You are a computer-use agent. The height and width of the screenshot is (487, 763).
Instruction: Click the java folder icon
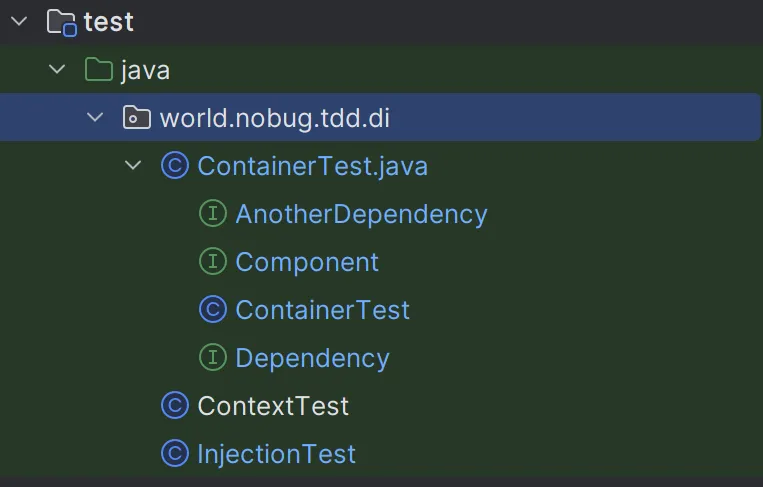[98, 70]
